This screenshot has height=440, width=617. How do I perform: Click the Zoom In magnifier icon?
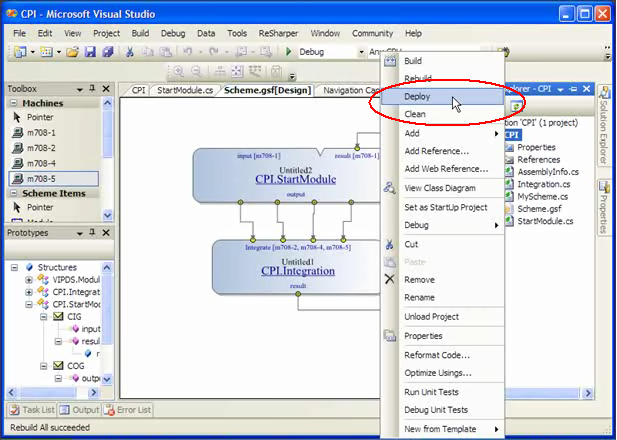tap(179, 71)
